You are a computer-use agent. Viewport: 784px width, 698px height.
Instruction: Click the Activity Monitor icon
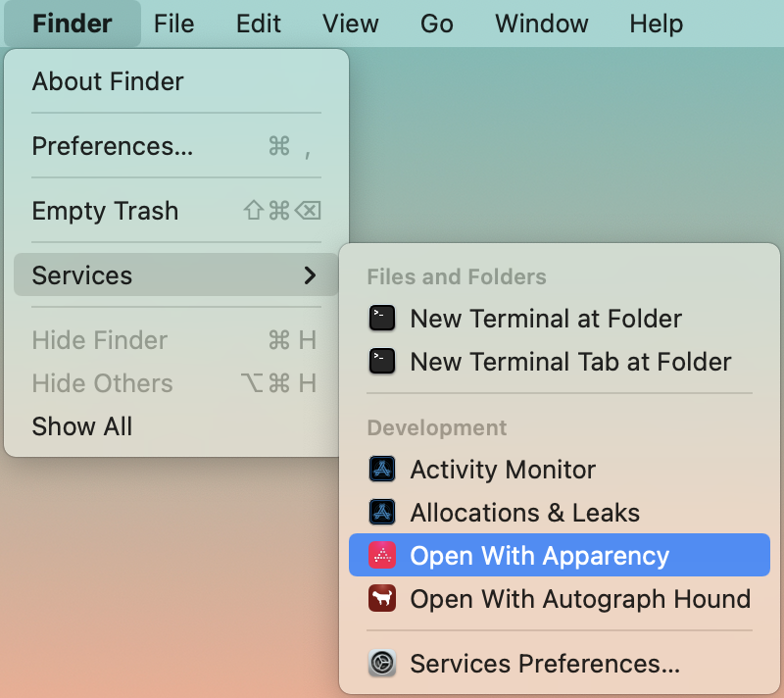381,469
